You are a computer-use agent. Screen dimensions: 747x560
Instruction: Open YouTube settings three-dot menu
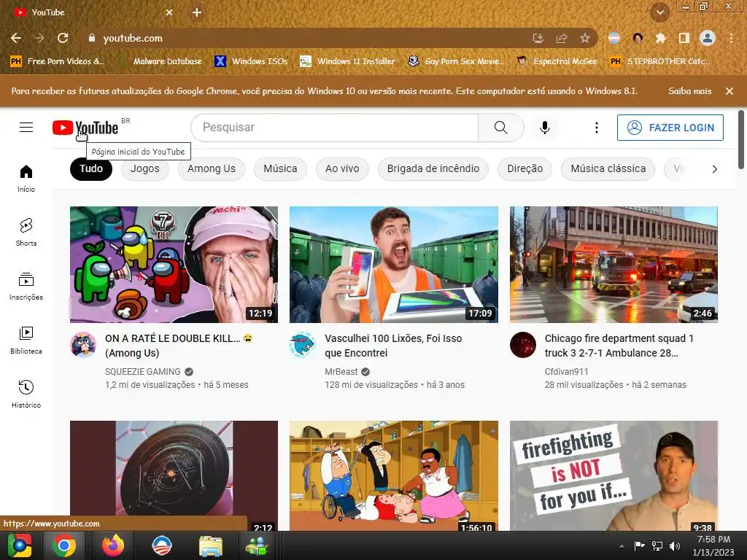pos(597,128)
